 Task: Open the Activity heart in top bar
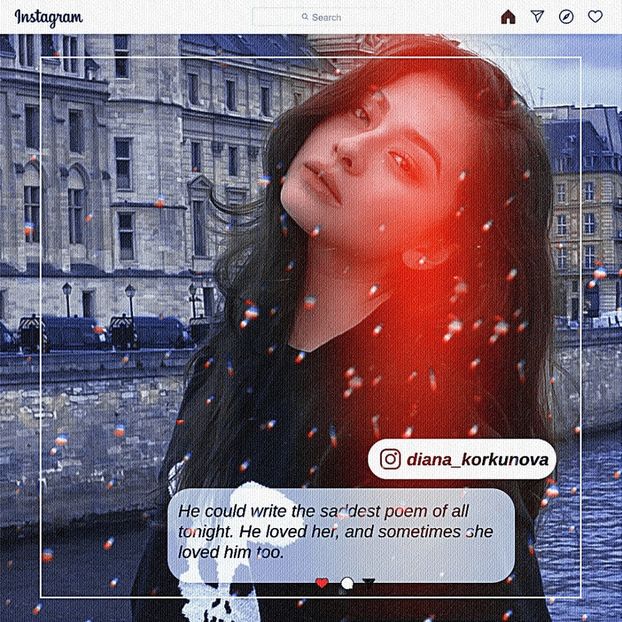point(595,17)
